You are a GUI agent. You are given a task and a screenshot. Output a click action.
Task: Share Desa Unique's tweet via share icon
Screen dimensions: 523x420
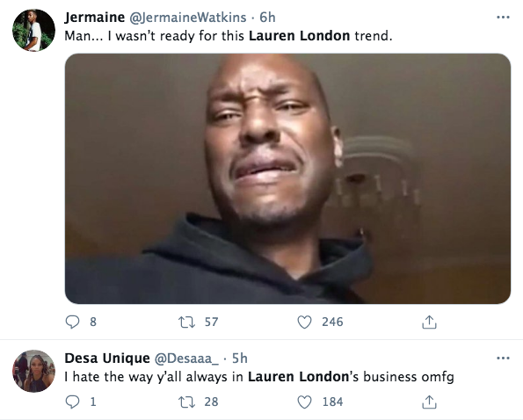pyautogui.click(x=429, y=402)
